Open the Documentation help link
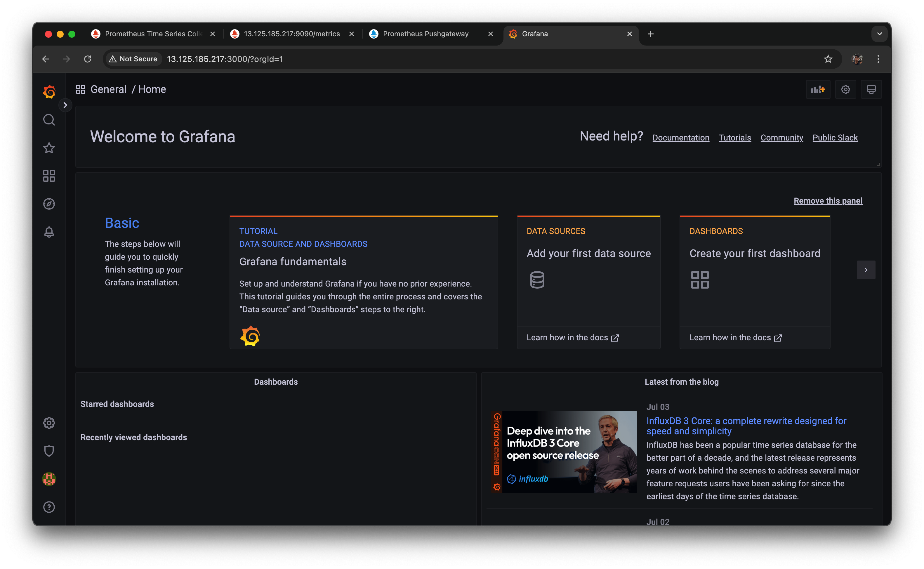Screen dimensions: 924x569 click(680, 138)
